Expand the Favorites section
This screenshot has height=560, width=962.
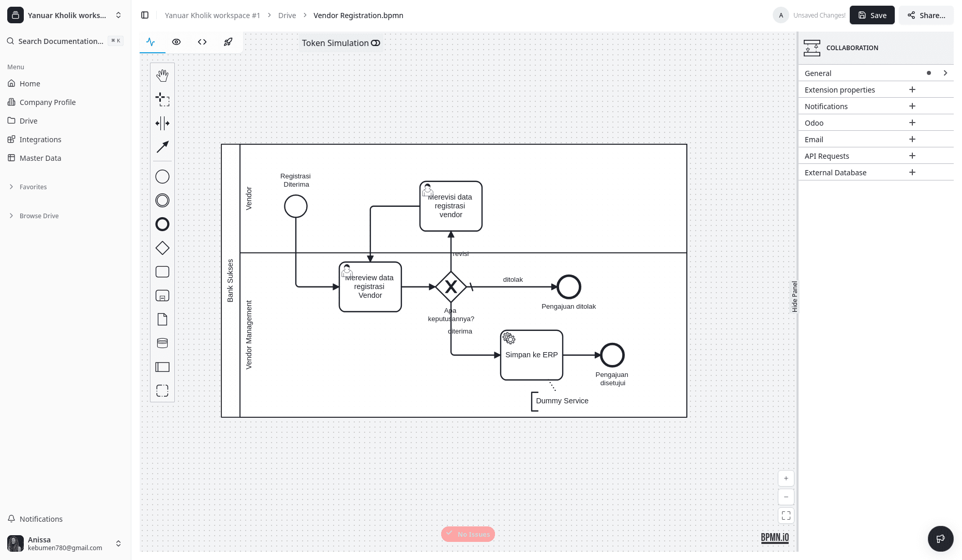[33, 187]
